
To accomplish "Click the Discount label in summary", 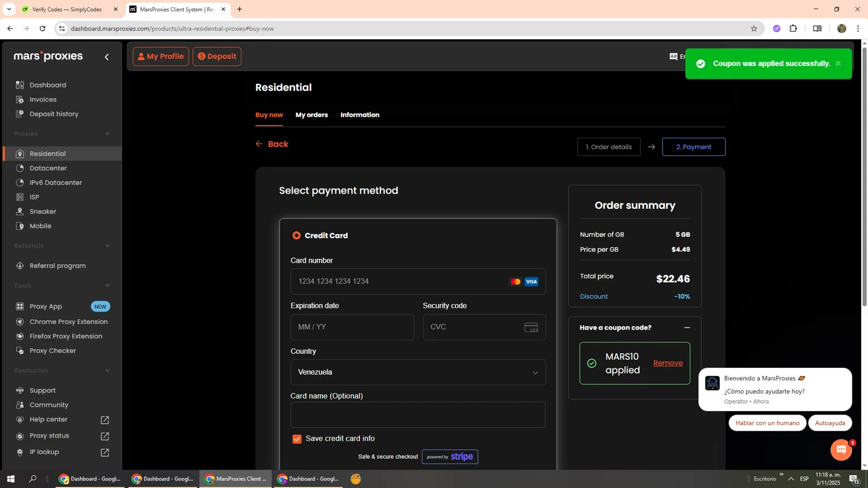I will click(x=594, y=297).
